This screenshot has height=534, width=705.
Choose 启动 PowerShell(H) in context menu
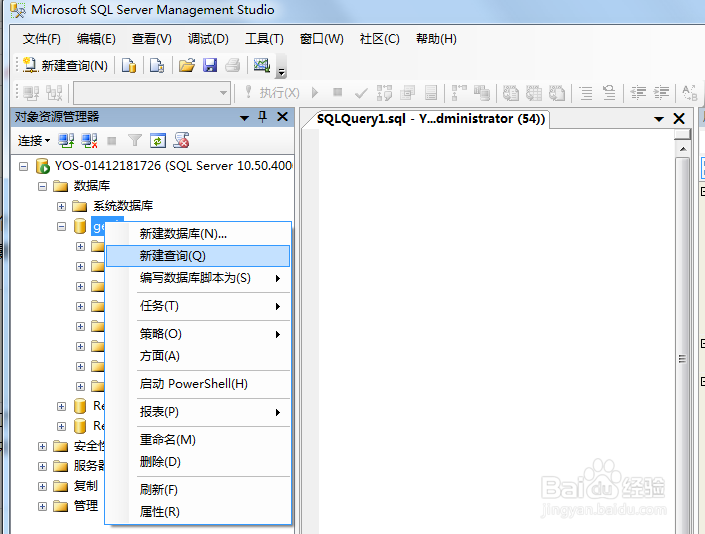pyautogui.click(x=198, y=384)
